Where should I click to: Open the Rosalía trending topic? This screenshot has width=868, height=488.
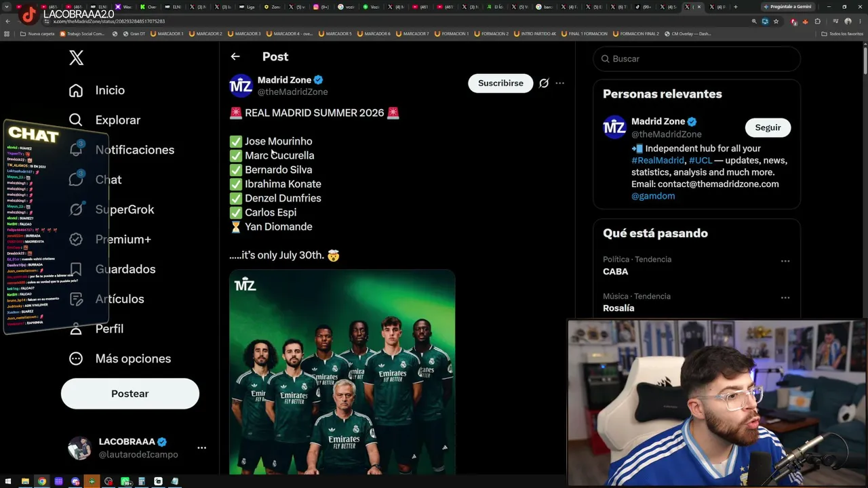pos(618,308)
